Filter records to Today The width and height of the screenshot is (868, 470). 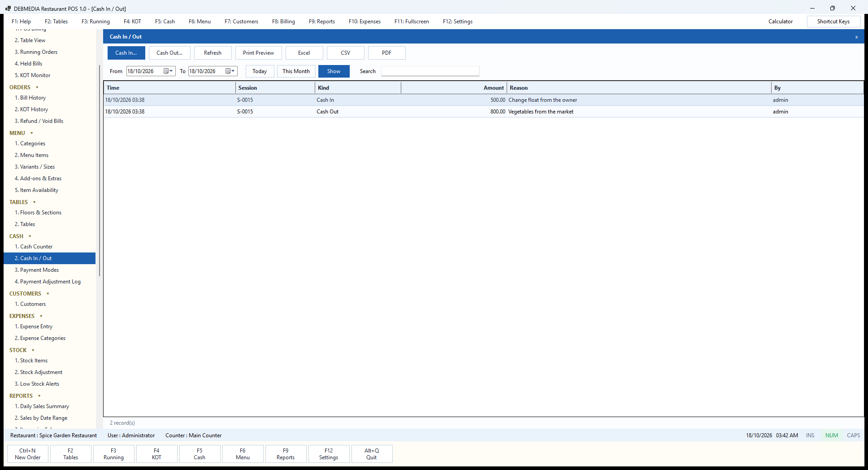coord(260,71)
